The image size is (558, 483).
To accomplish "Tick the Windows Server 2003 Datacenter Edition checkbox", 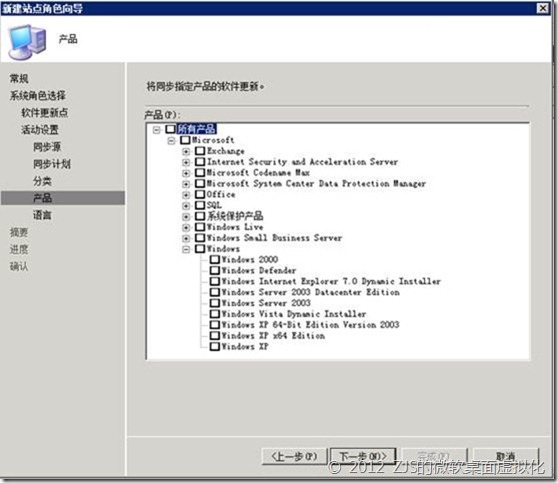I will click(x=215, y=292).
